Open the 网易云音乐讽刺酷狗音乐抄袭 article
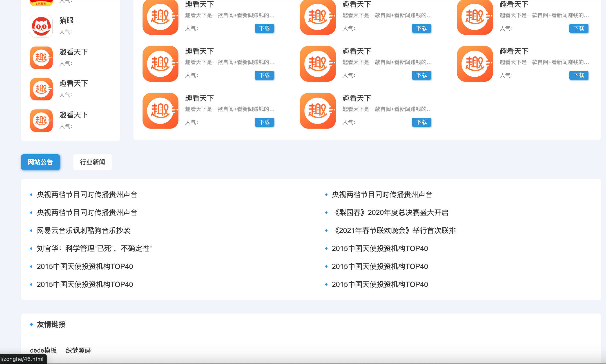The image size is (606, 364). click(84, 231)
